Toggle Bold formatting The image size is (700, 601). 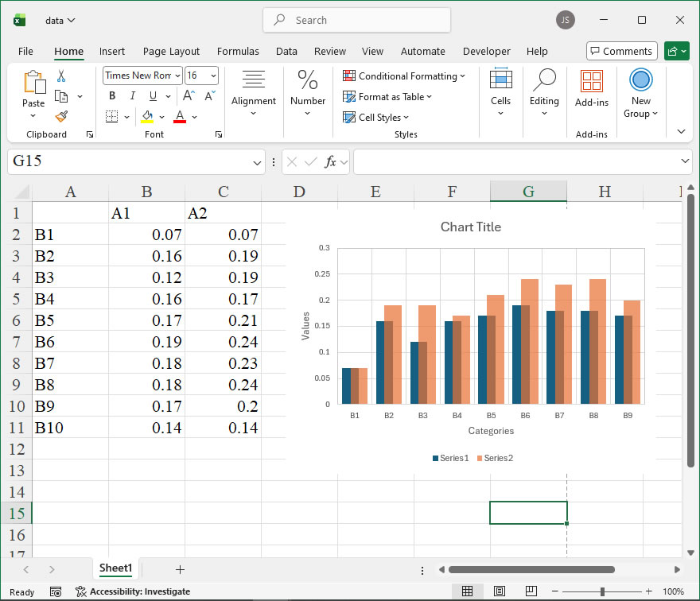(112, 96)
